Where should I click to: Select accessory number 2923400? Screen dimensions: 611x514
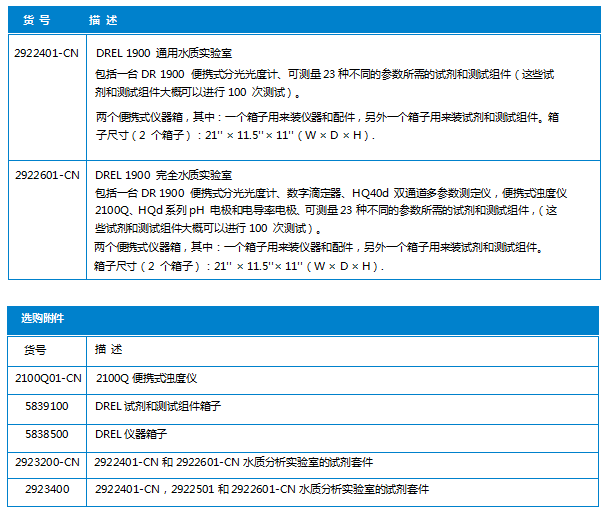point(46,490)
